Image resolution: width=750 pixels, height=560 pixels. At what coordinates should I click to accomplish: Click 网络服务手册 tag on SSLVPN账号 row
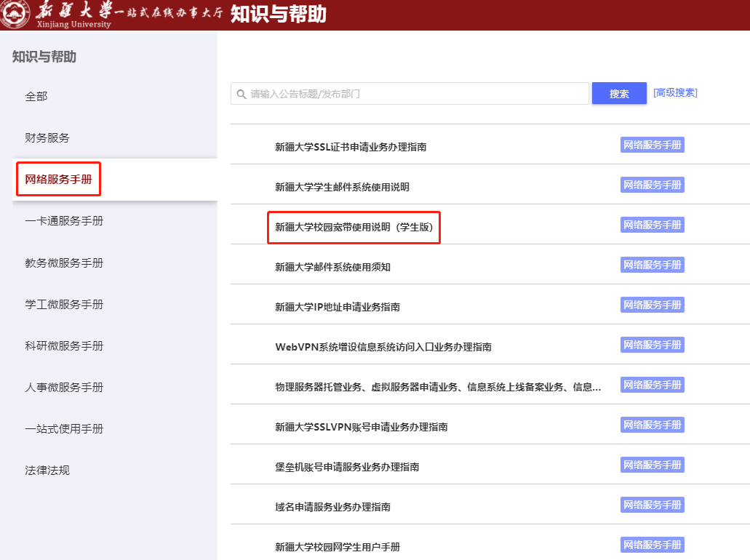653,425
